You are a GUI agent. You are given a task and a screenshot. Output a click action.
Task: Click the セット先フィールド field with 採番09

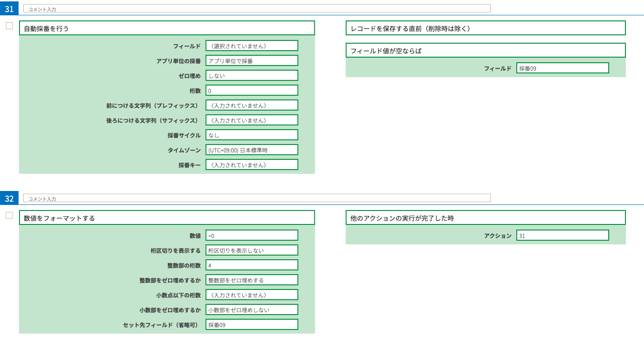pos(252,325)
